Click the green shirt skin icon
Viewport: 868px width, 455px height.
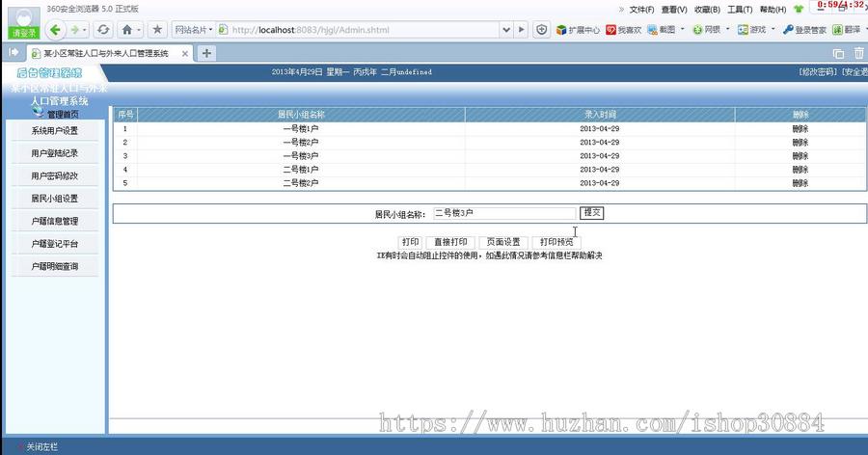point(799,9)
